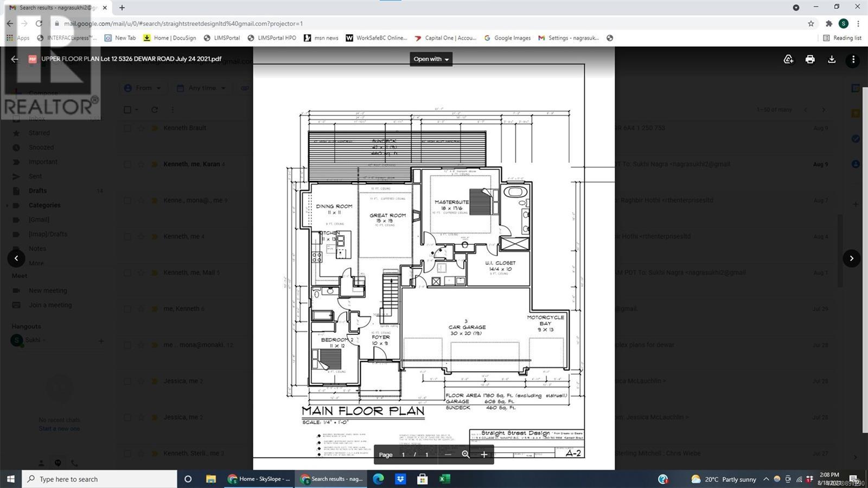Select checkbox for me, Kenneth email
The image size is (868, 488).
click(127, 309)
